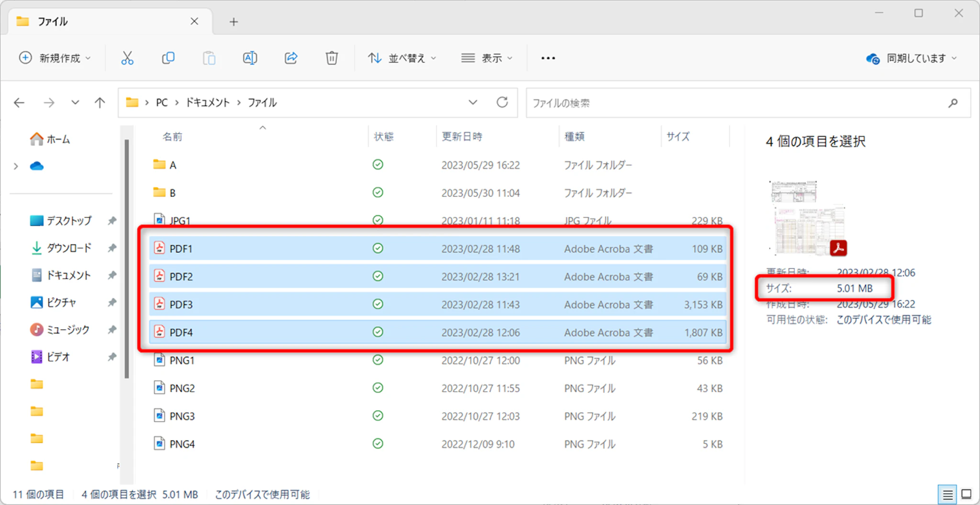Click the 同期しています sync status button
The width and height of the screenshot is (980, 505).
tap(911, 58)
